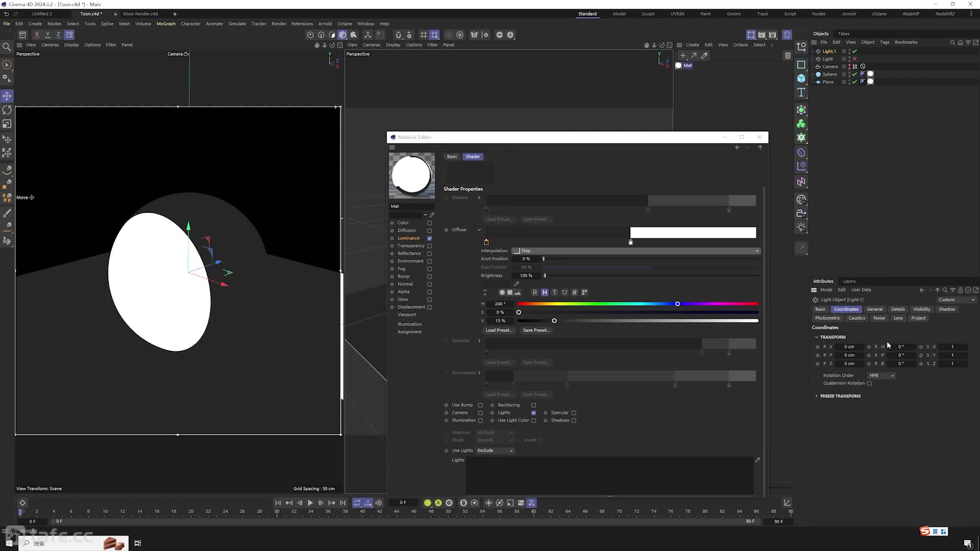Viewport: 980px width, 551px height.
Task: Click Load Preset under Diffuse
Action: [498, 330]
